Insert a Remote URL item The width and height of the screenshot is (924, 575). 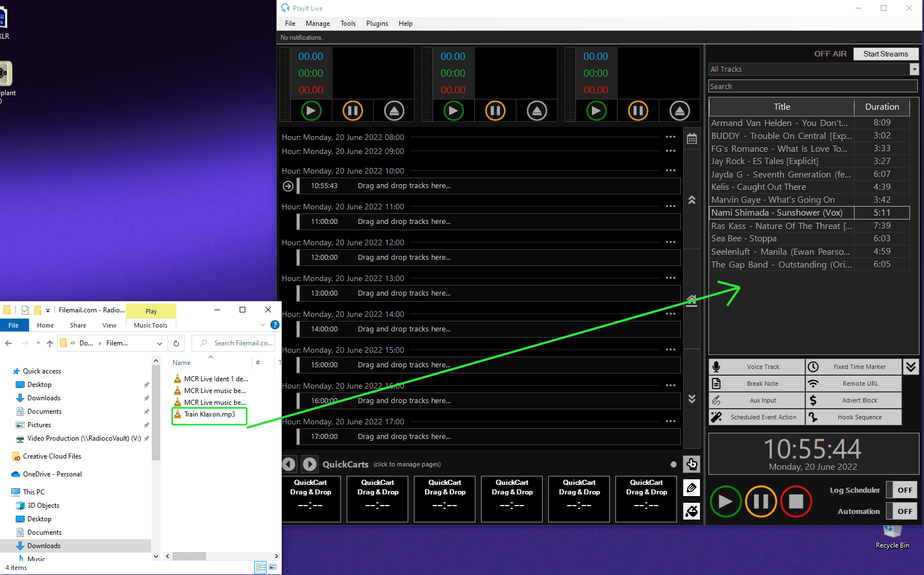point(853,383)
